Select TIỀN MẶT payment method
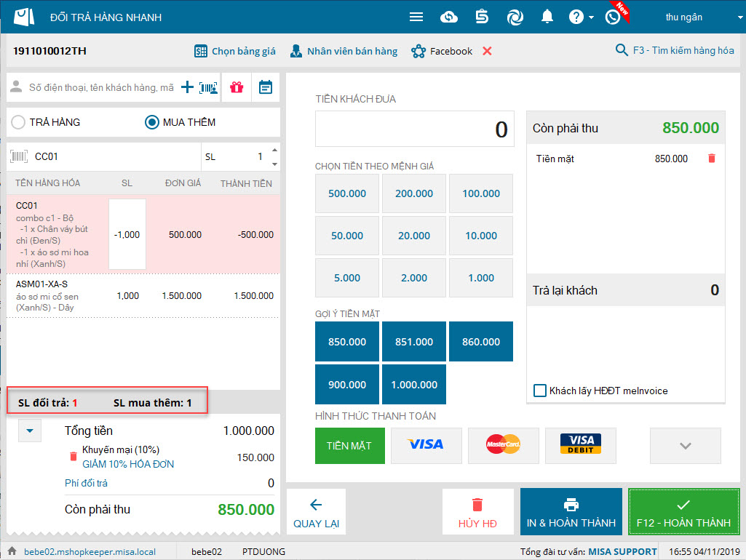746x560 pixels. click(349, 446)
